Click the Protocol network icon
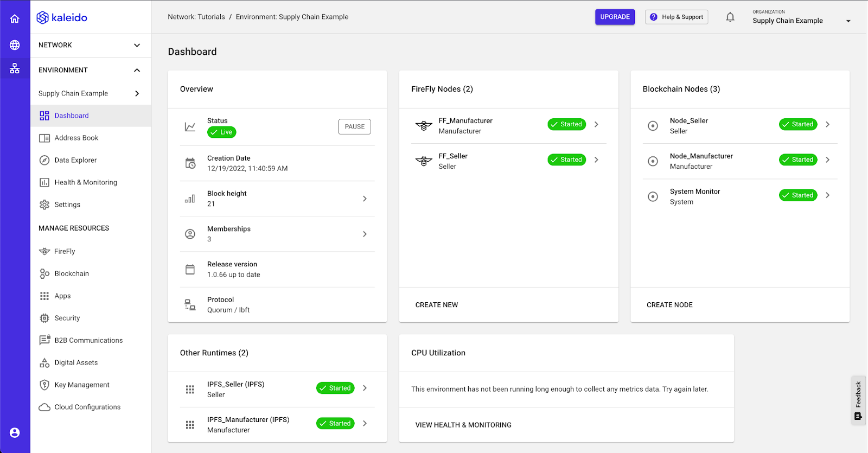Viewport: 868px width, 453px height. (190, 305)
